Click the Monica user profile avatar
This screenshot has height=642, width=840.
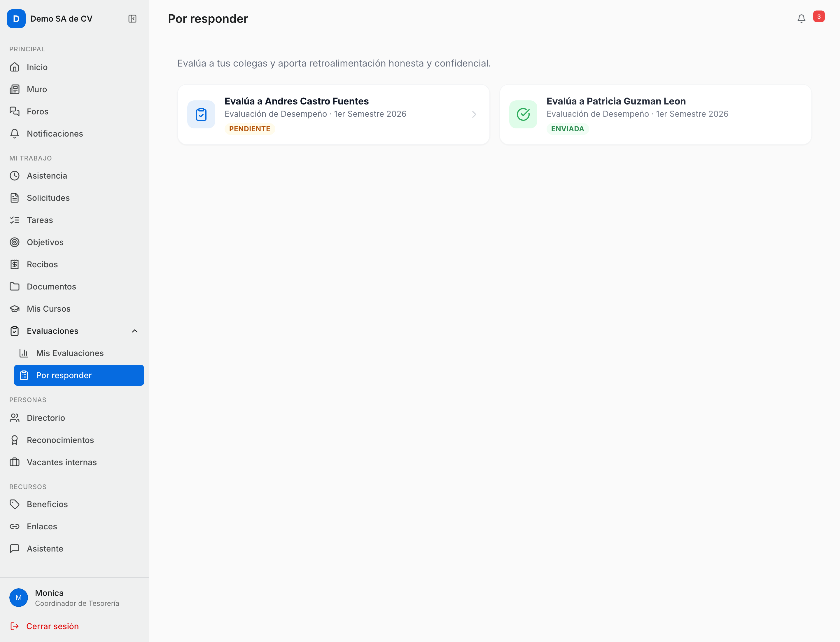19,598
